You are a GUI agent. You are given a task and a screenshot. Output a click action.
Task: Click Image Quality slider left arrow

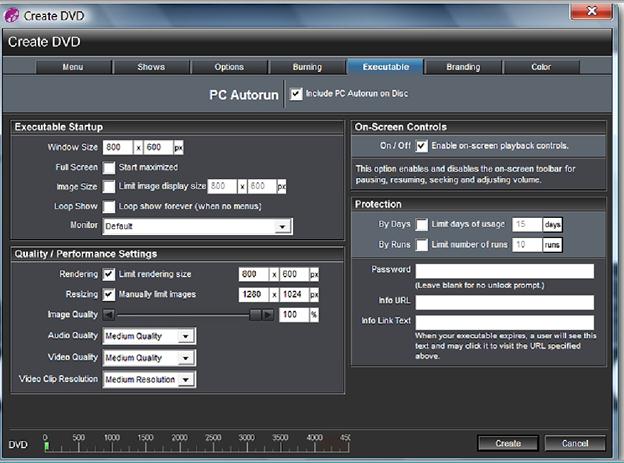[109, 315]
